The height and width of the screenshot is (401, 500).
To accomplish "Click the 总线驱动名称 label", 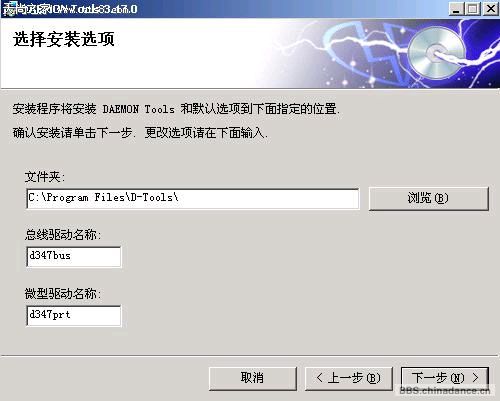I will (63, 235).
